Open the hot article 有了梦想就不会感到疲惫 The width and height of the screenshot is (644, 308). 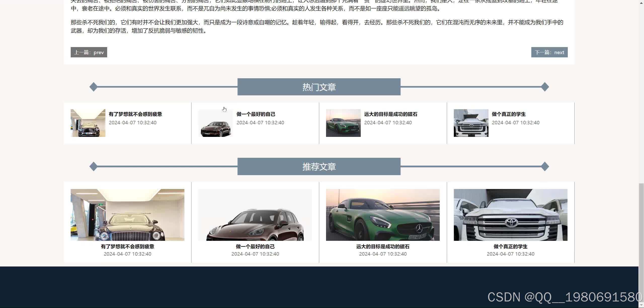(x=136, y=114)
